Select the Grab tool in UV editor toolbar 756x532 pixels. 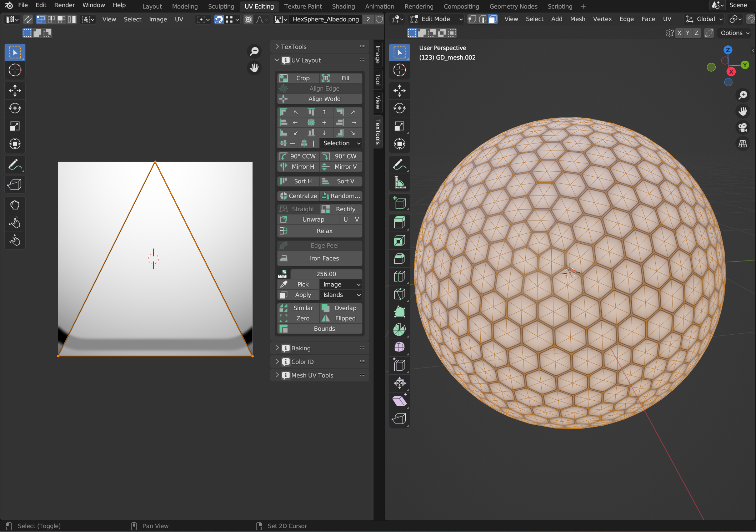click(x=15, y=205)
